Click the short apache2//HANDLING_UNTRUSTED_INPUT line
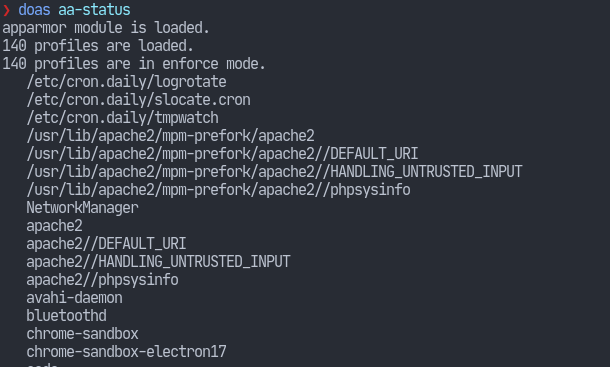 (x=158, y=262)
